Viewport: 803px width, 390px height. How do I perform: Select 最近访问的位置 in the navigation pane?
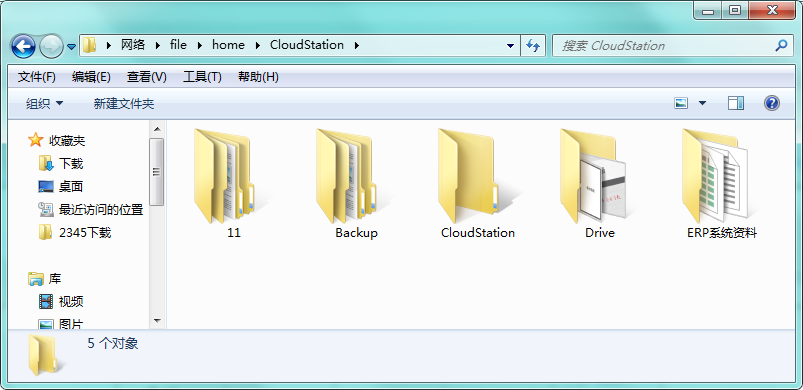(x=101, y=210)
